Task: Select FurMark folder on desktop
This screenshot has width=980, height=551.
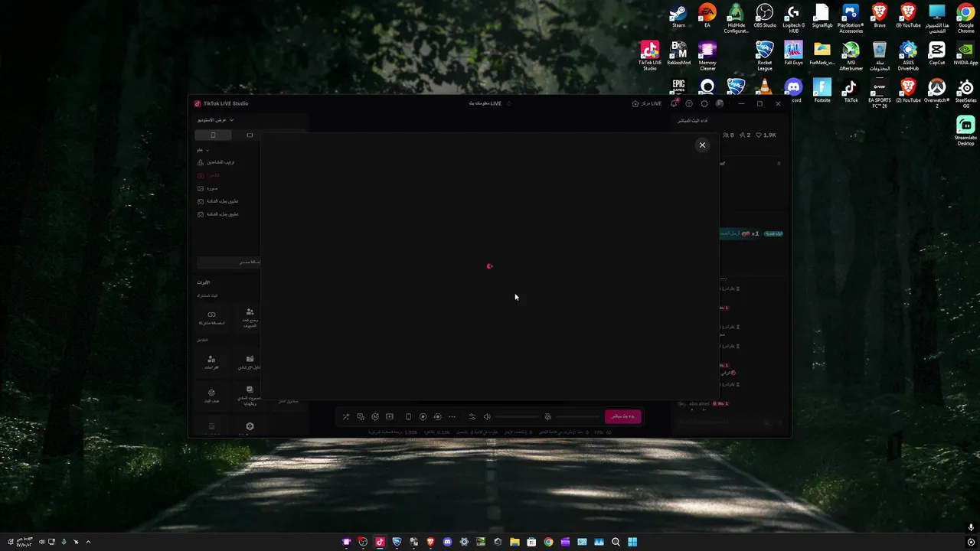Action: coord(822,53)
